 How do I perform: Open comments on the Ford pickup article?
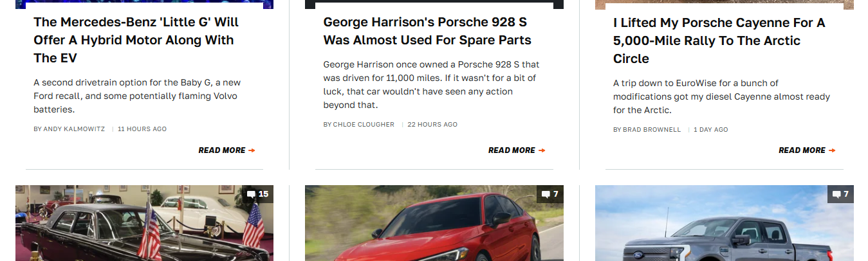coord(840,194)
